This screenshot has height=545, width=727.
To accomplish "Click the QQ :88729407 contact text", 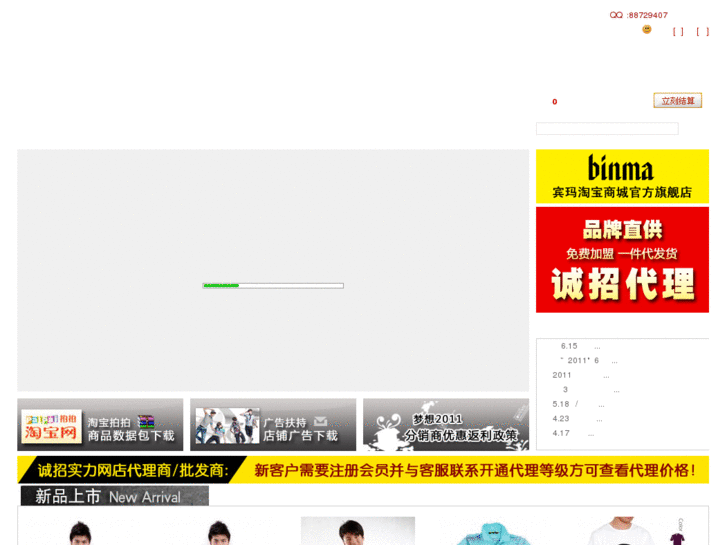I will click(638, 15).
